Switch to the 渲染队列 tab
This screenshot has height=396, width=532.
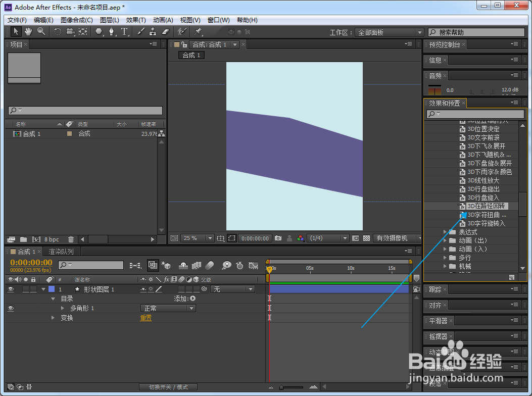point(61,252)
